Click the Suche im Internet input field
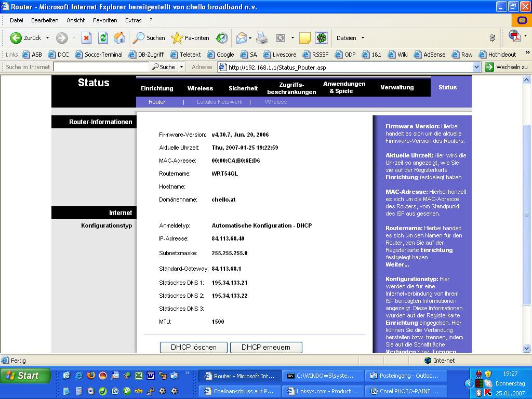Image resolution: width=532 pixels, height=399 pixels. 101,67
